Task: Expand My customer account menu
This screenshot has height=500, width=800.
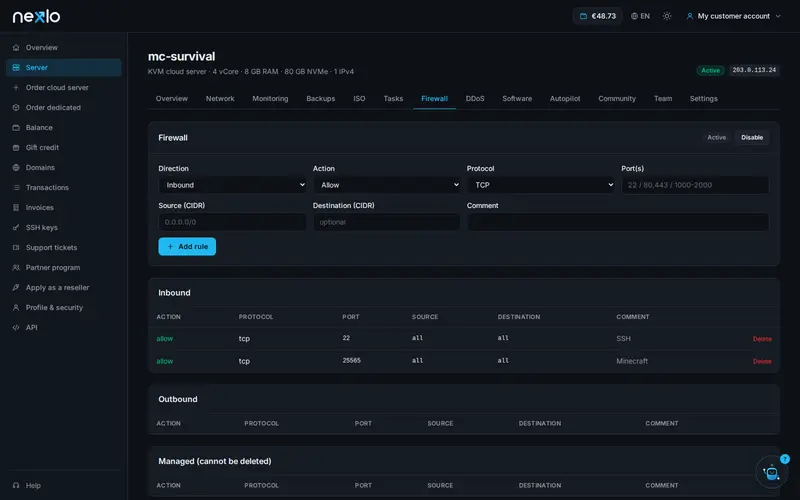Action: (x=733, y=16)
